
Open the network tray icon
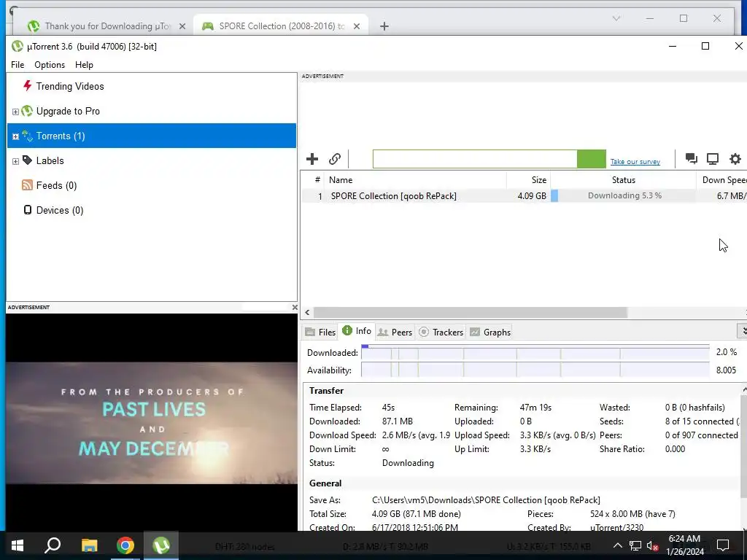point(635,545)
